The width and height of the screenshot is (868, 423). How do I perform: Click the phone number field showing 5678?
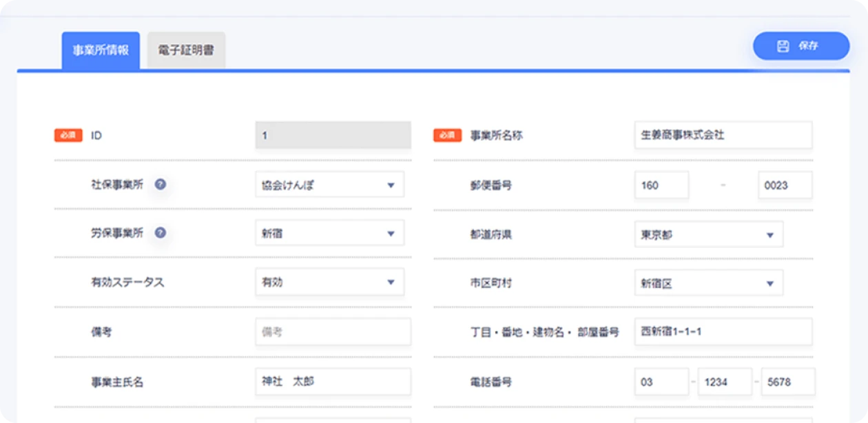point(787,382)
